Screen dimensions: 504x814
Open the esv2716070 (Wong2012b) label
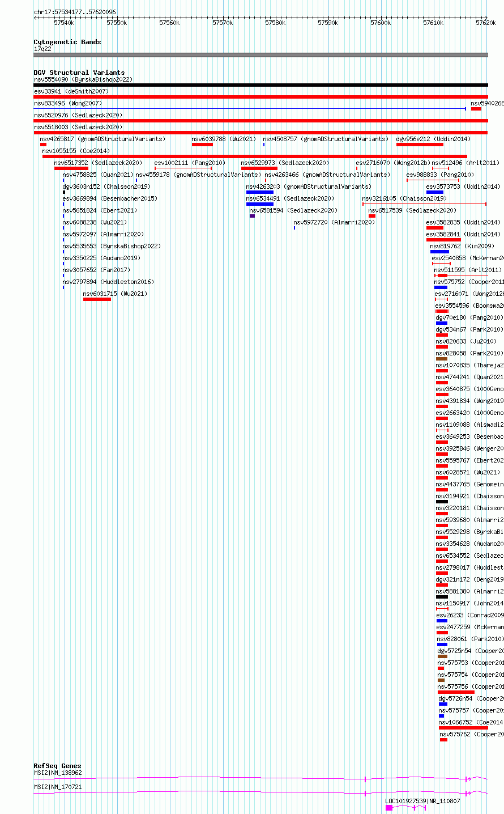point(394,163)
